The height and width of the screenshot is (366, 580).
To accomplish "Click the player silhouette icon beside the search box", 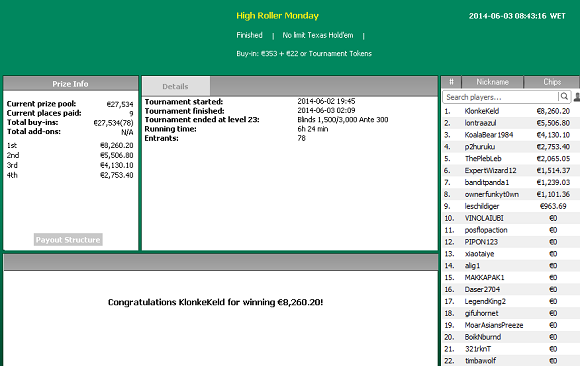I will point(577,97).
